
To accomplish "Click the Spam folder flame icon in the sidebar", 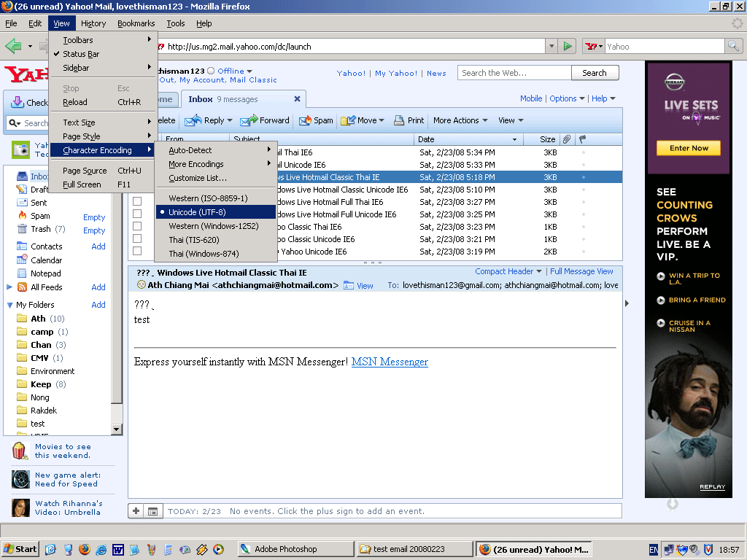I will click(22, 215).
